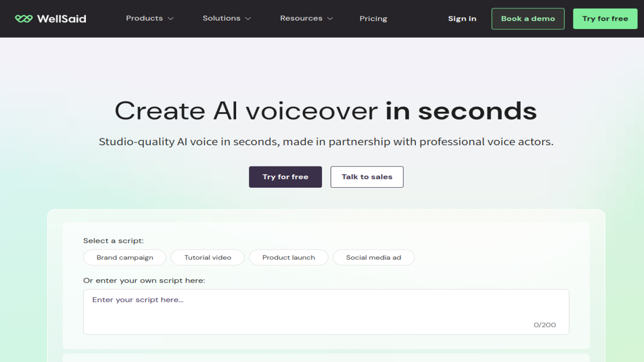The image size is (644, 362).
Task: Click the Sign in link
Action: click(462, 19)
